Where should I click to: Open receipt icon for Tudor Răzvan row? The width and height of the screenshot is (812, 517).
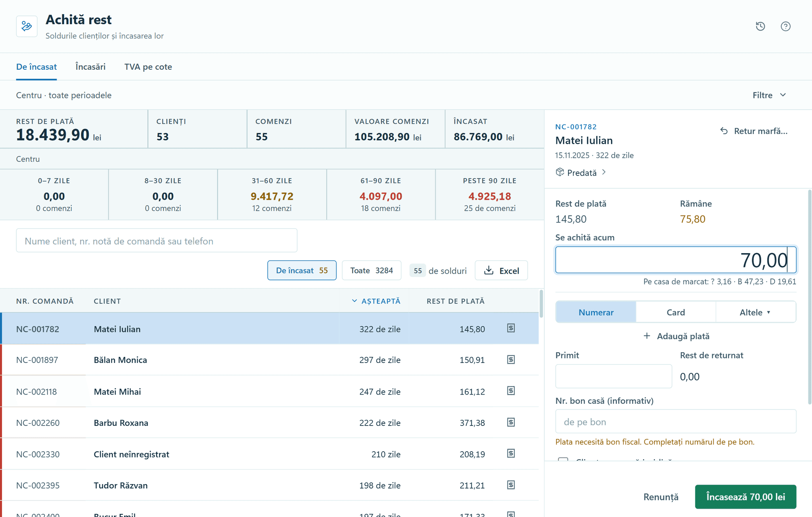(511, 485)
